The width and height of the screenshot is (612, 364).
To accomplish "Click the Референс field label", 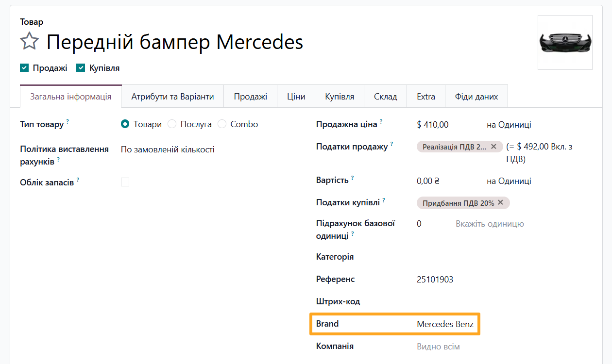I will click(x=336, y=279).
